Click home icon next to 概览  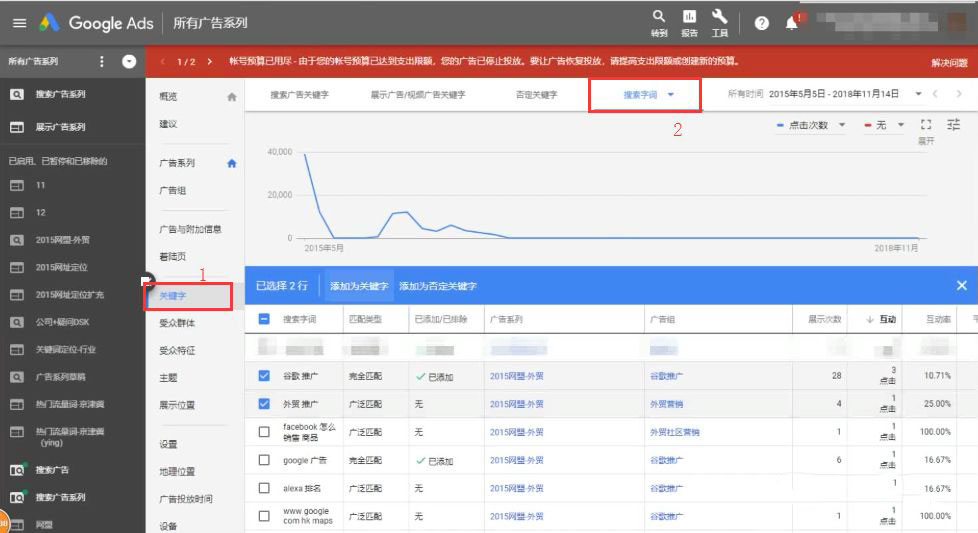pyautogui.click(x=232, y=97)
